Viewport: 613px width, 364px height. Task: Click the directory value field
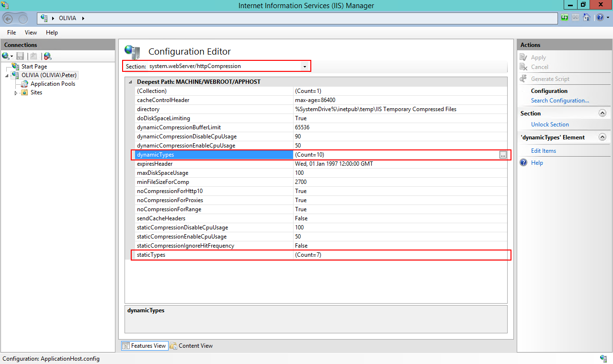(x=400, y=109)
